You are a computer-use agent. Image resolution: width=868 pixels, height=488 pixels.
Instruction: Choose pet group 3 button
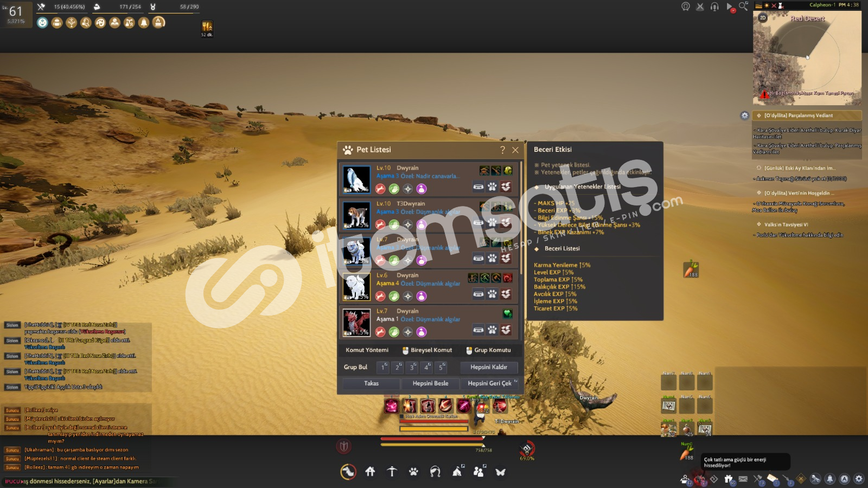412,367
